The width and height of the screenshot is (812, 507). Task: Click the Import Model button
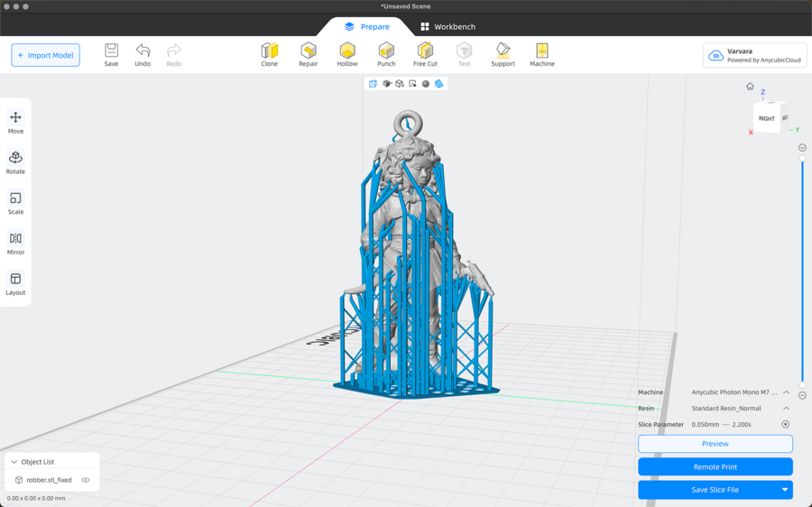click(45, 55)
